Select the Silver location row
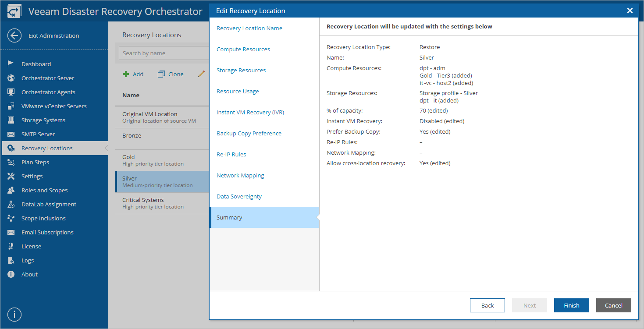The height and width of the screenshot is (329, 644). [x=162, y=182]
